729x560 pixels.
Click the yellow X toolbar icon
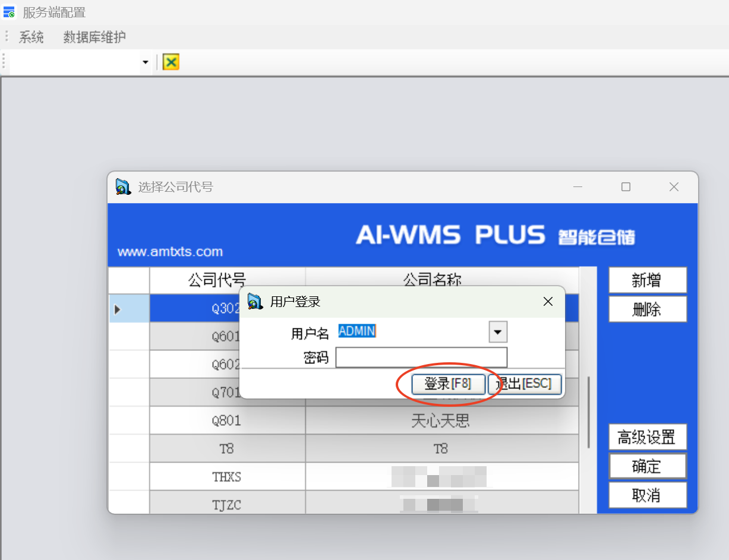coord(171,62)
